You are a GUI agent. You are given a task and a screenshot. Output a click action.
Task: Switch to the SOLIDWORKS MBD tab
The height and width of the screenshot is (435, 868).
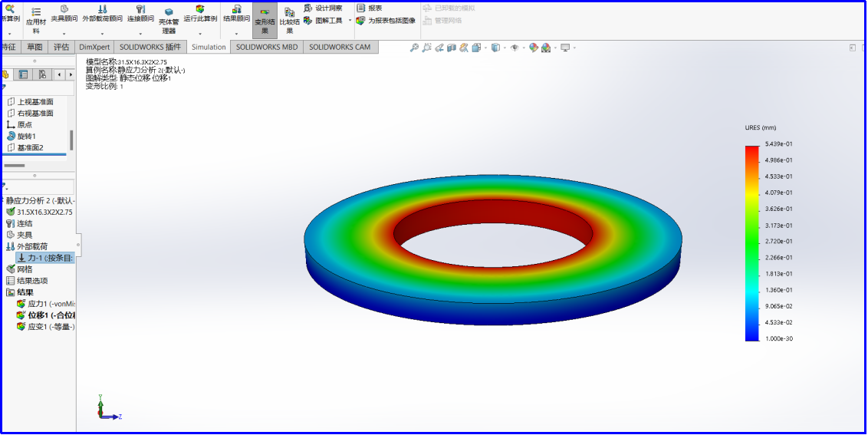coord(266,47)
